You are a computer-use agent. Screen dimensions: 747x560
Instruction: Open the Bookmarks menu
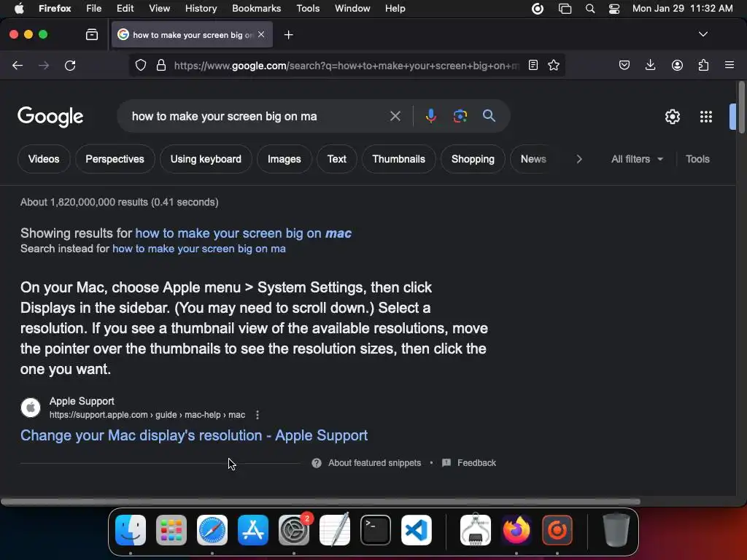(x=256, y=8)
